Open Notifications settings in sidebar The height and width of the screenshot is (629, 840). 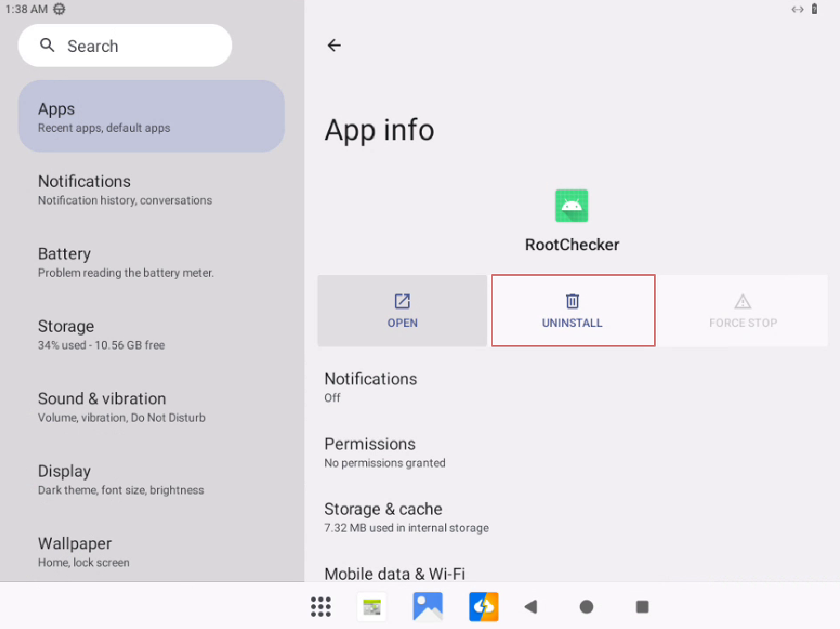(x=151, y=189)
